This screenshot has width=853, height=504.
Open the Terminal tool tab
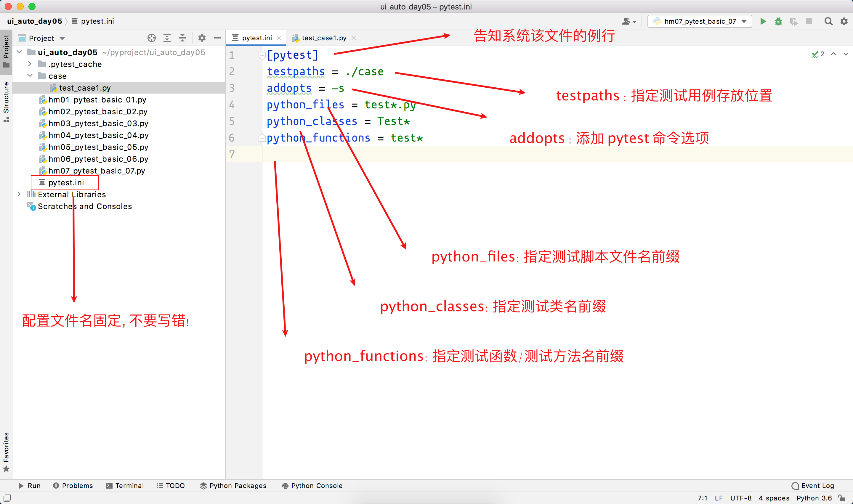(x=125, y=486)
